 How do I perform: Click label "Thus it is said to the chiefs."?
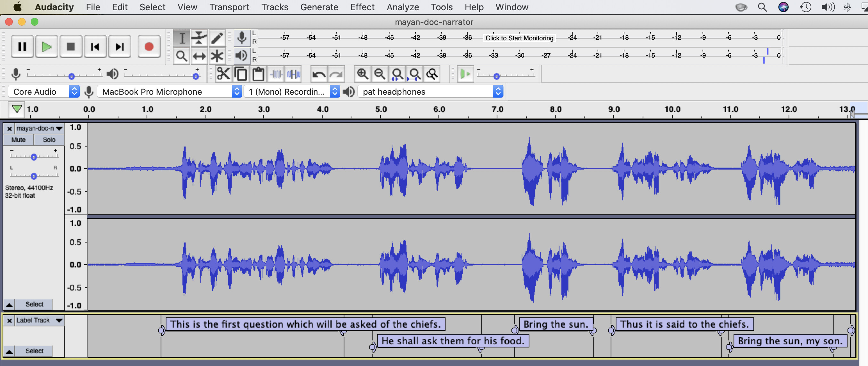point(684,324)
